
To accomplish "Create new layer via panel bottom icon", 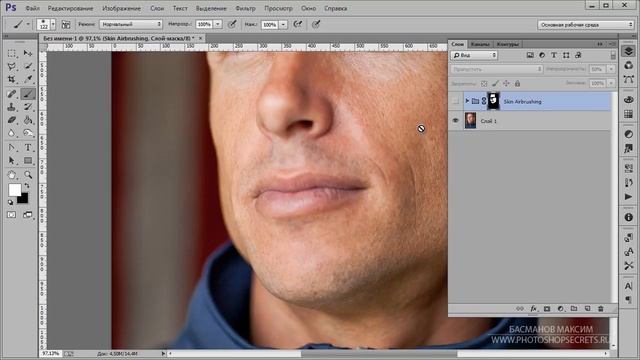I will point(587,309).
